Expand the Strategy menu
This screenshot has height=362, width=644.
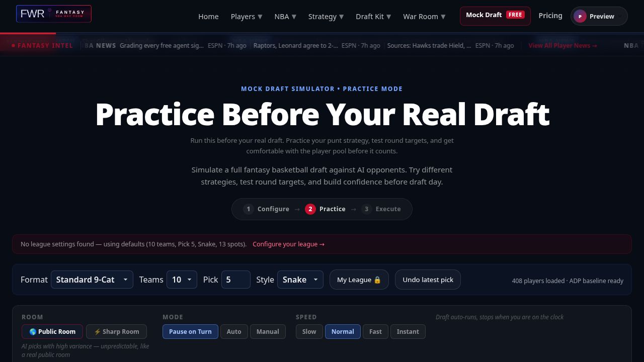326,17
